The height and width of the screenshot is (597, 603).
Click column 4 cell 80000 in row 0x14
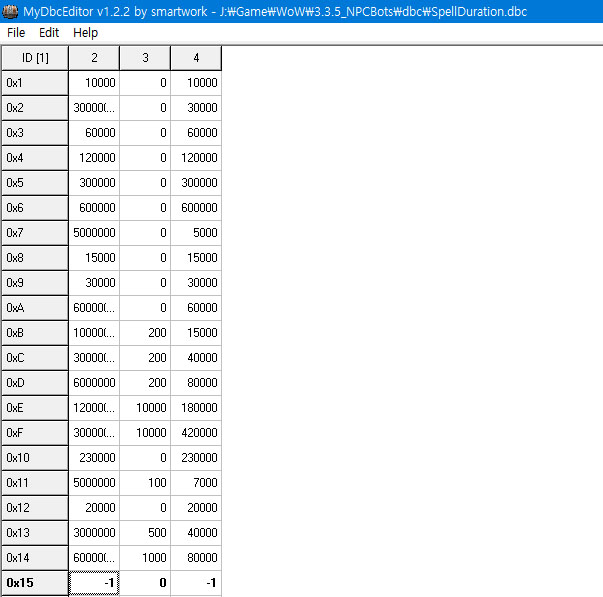click(x=196, y=558)
